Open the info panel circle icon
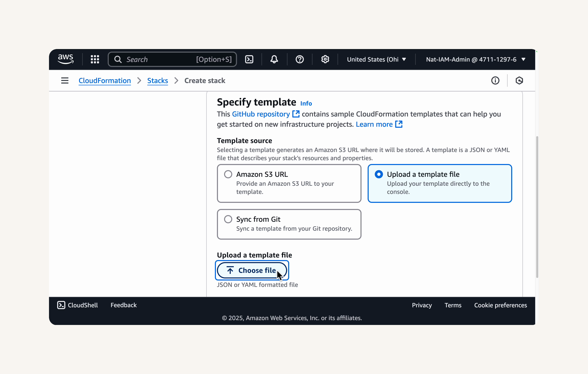This screenshot has width=588, height=374. [x=495, y=80]
